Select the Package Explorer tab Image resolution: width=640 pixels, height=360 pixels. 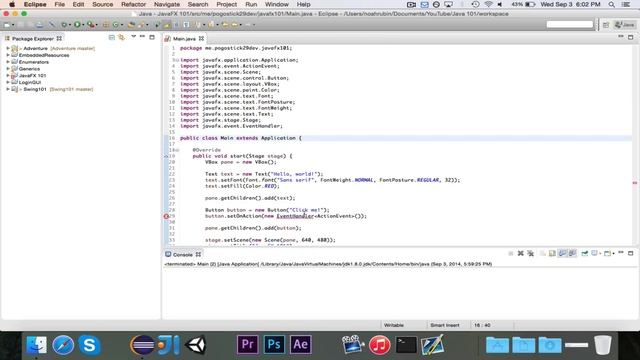point(33,38)
